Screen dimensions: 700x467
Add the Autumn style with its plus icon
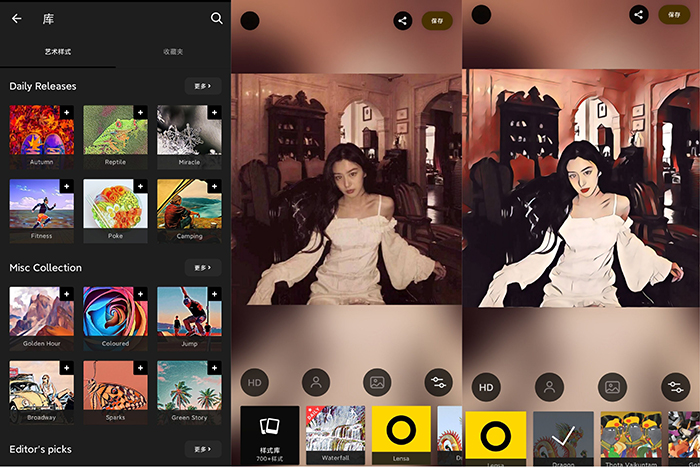click(67, 112)
